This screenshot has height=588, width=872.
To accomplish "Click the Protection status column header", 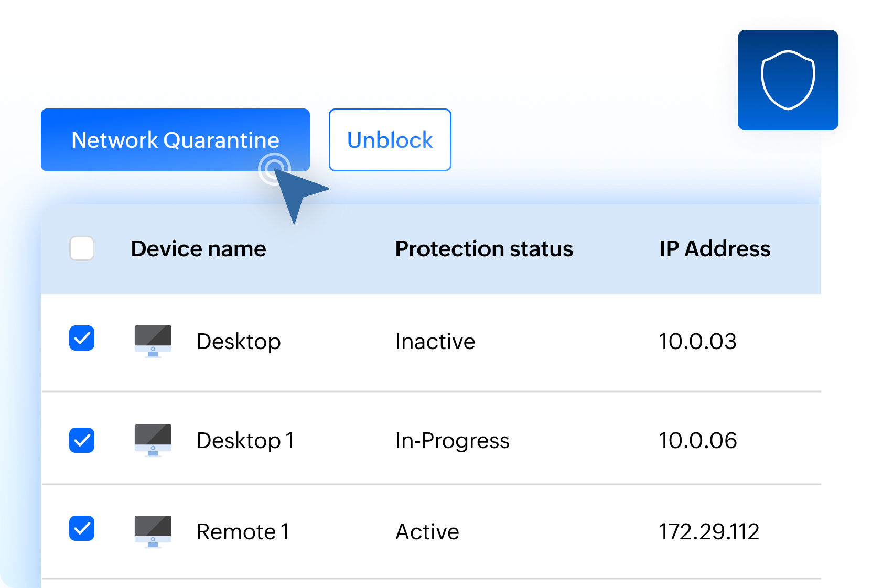I will [484, 248].
